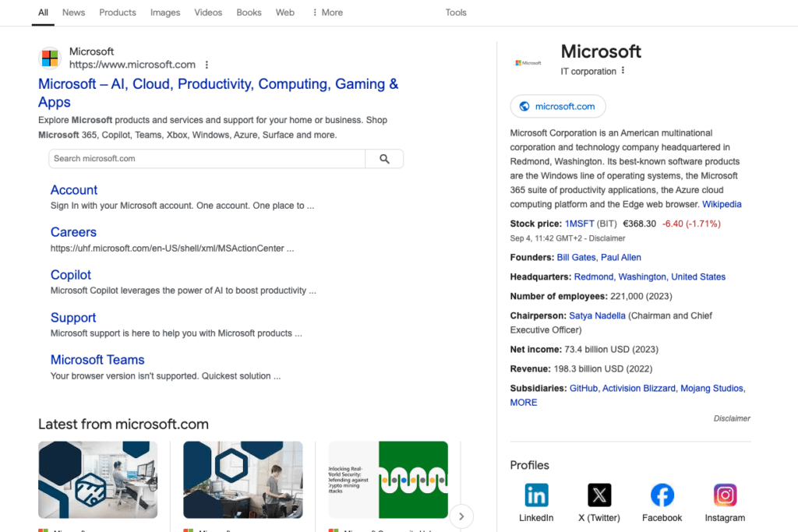
Task: Open Microsoft's X (Twitter) profile icon
Action: coord(599,495)
